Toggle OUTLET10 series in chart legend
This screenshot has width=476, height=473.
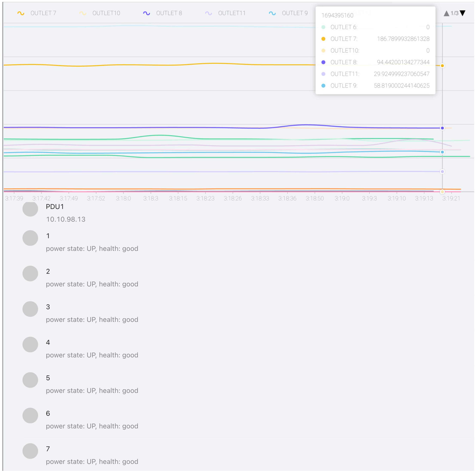pyautogui.click(x=100, y=13)
